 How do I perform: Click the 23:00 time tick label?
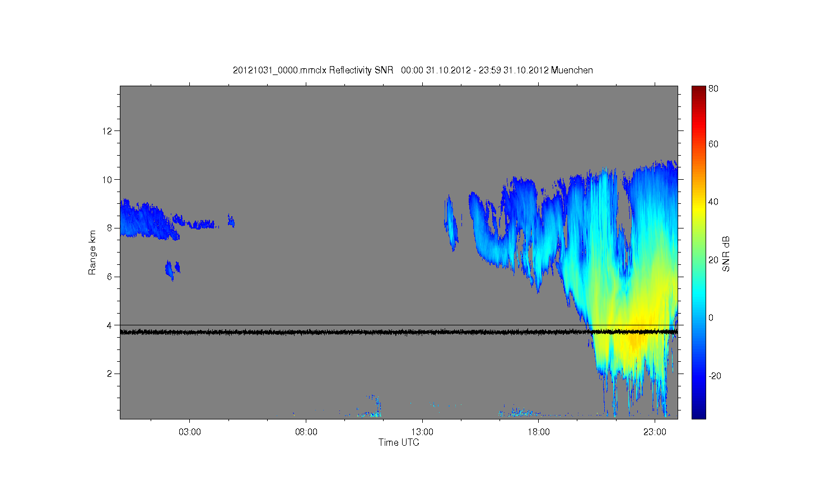coord(655,432)
